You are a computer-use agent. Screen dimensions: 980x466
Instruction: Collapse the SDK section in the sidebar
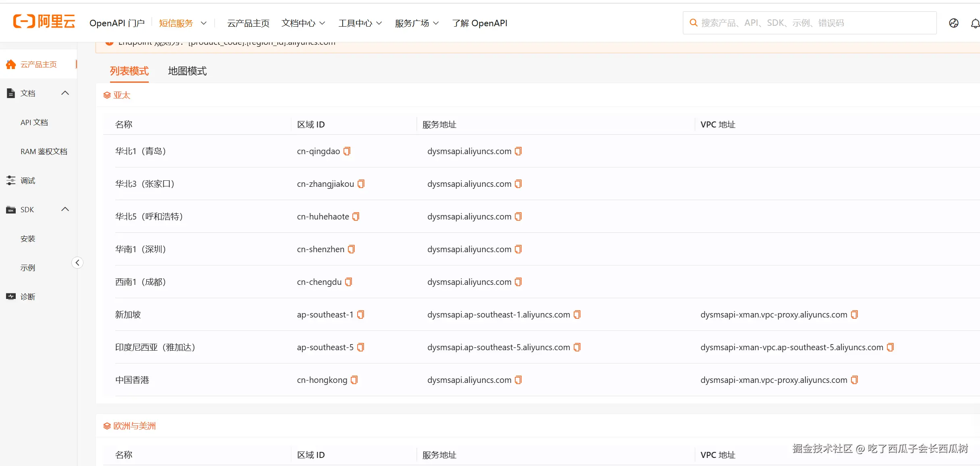[x=65, y=209]
